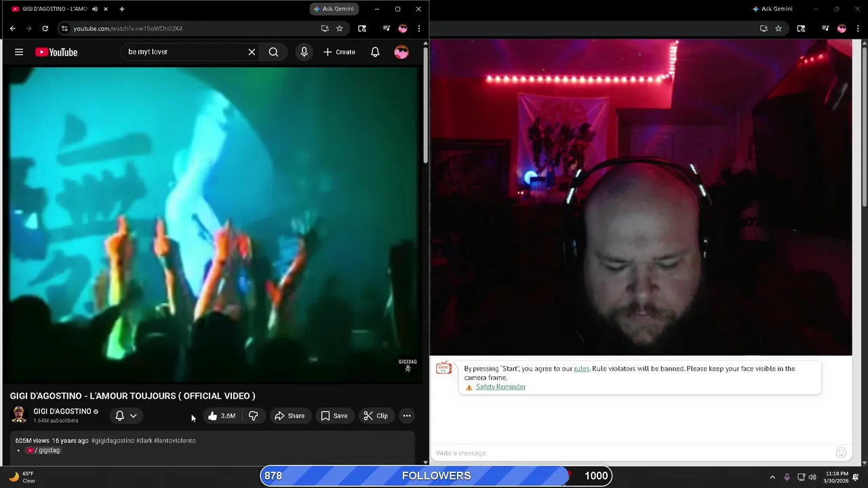
Task: Open the / gigidag link in description
Action: click(43, 450)
